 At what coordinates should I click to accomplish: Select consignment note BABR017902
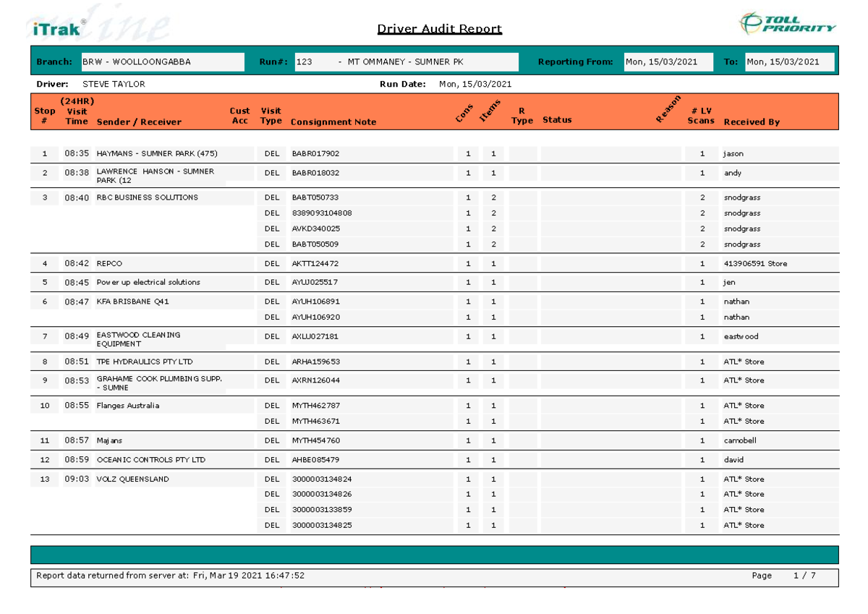coord(315,154)
